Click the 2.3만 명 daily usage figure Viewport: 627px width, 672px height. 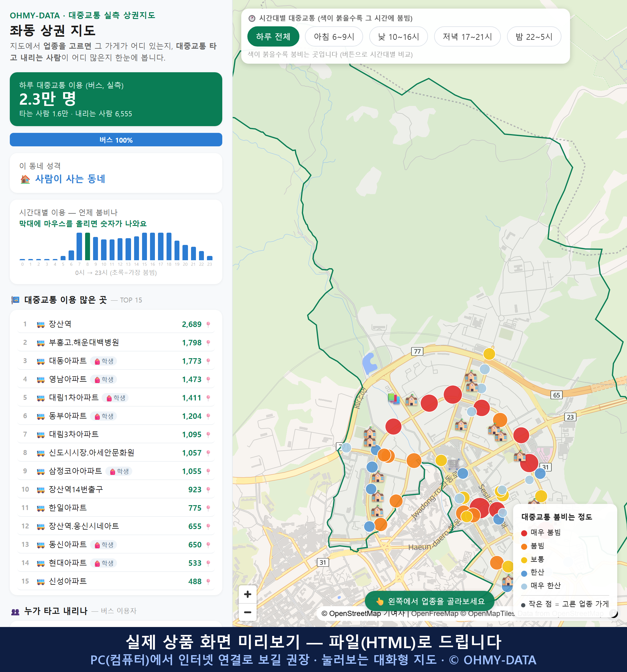48,99
